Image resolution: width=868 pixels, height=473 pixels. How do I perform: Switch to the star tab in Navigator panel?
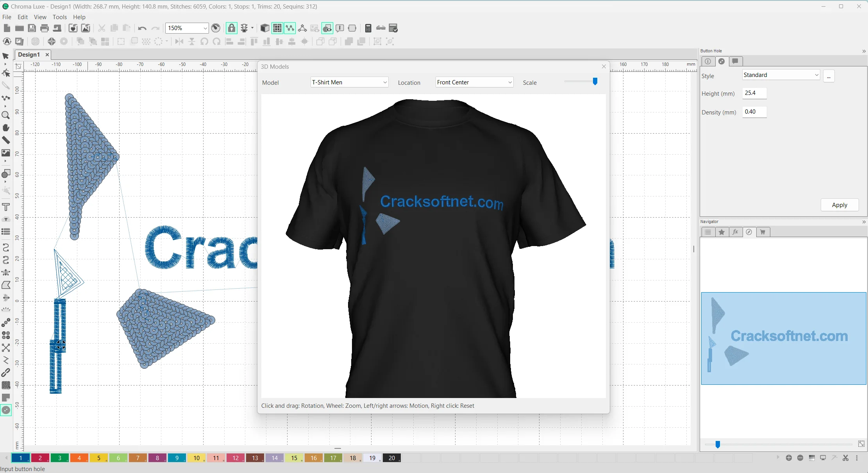pos(722,232)
